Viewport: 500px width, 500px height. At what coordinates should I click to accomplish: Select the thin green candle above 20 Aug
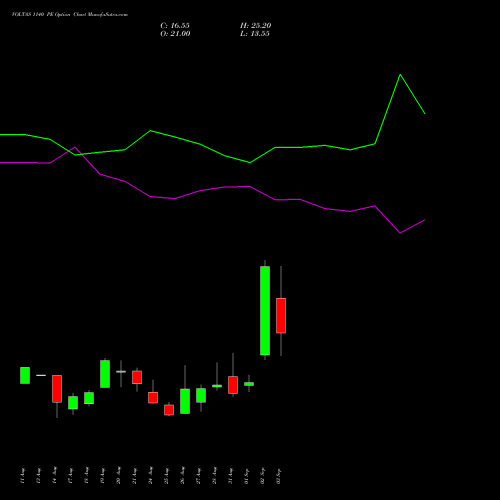pyautogui.click(x=121, y=371)
